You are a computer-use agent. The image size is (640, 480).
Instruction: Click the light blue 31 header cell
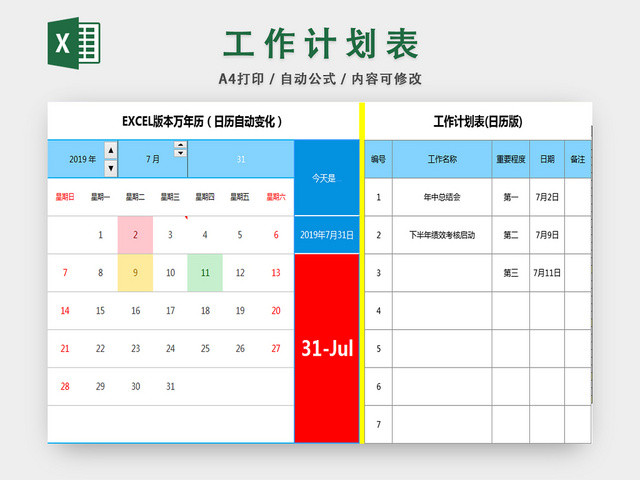[x=241, y=159]
